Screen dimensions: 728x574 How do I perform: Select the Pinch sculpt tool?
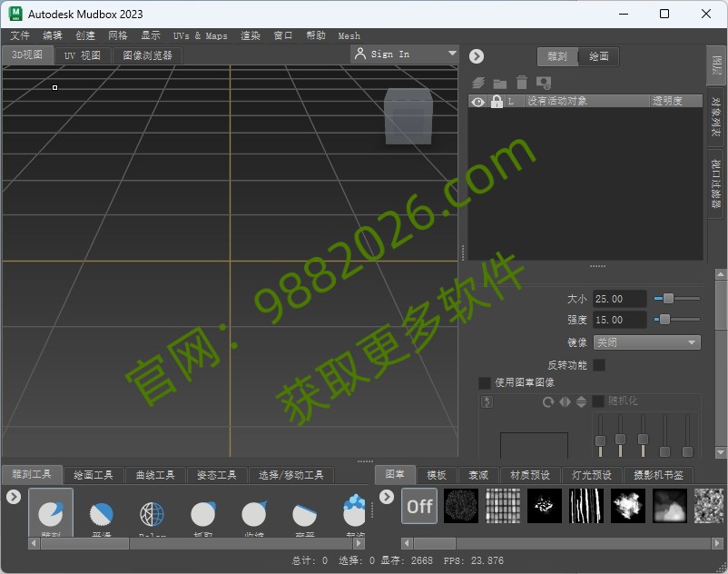[x=254, y=514]
